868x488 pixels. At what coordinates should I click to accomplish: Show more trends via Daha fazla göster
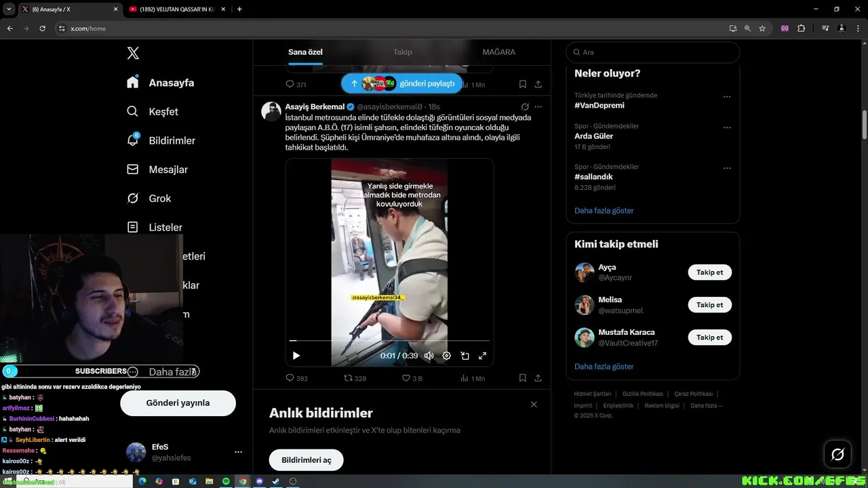[x=604, y=211]
